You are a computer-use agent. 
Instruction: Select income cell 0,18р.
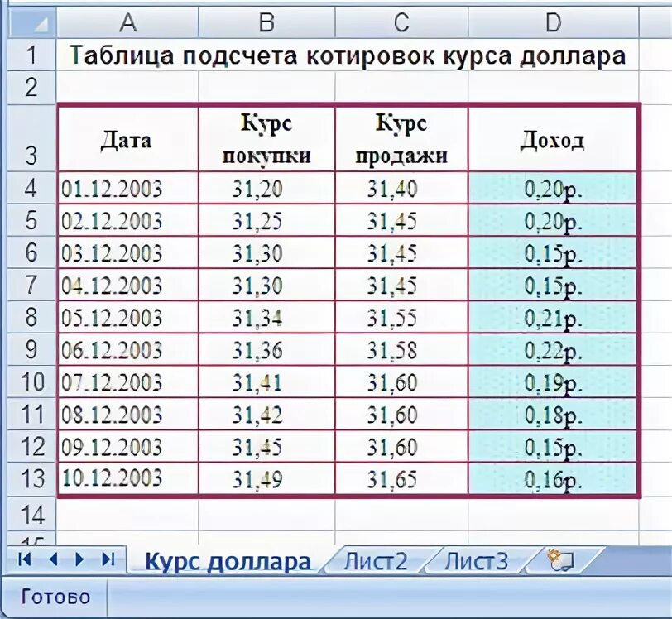[554, 414]
